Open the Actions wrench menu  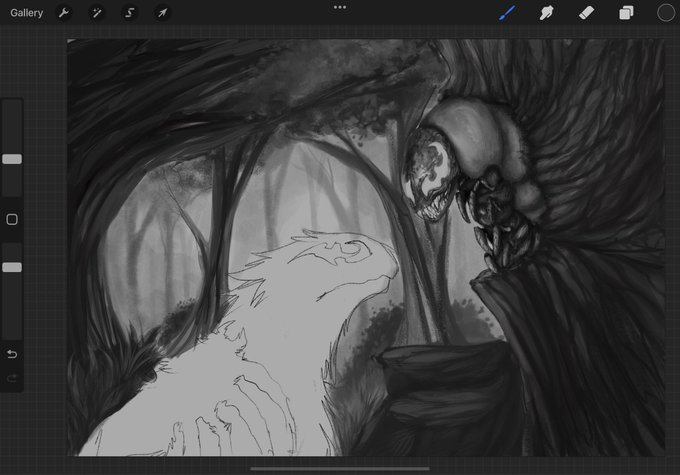(63, 13)
